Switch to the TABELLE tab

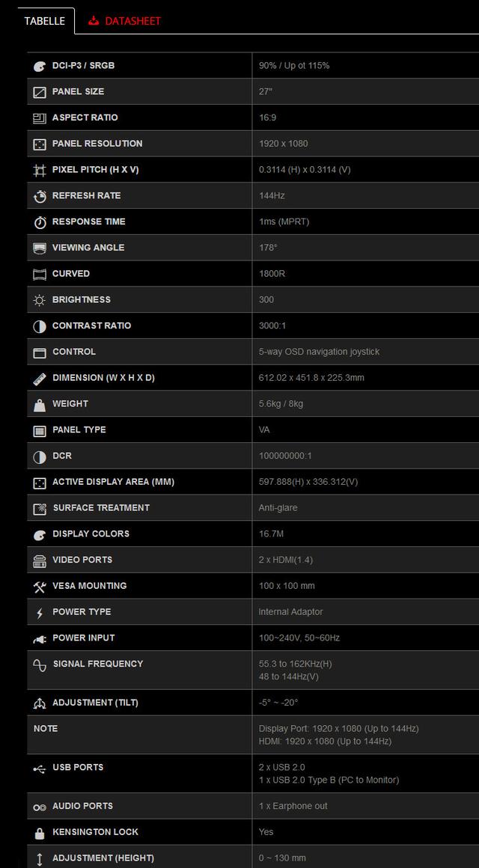tap(44, 21)
